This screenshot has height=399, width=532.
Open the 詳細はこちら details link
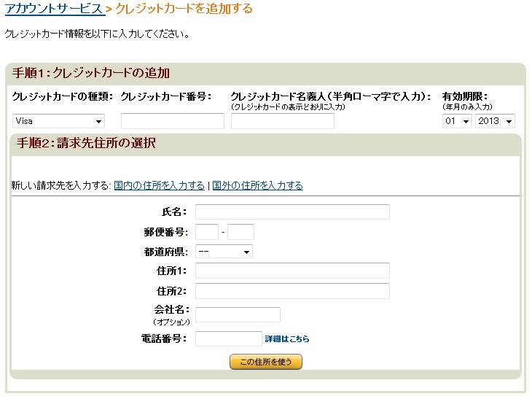287,339
